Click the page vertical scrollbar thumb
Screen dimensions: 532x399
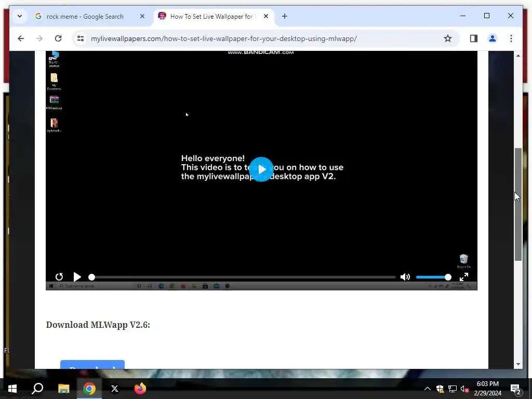coord(518,204)
